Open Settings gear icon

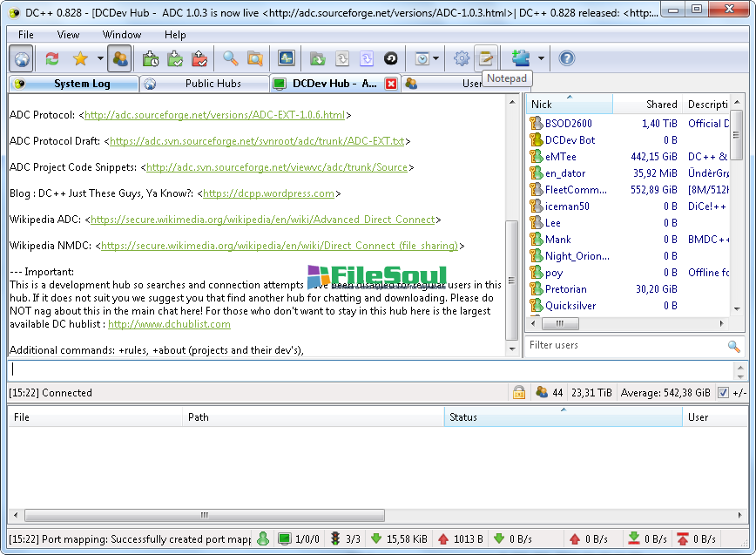(462, 59)
